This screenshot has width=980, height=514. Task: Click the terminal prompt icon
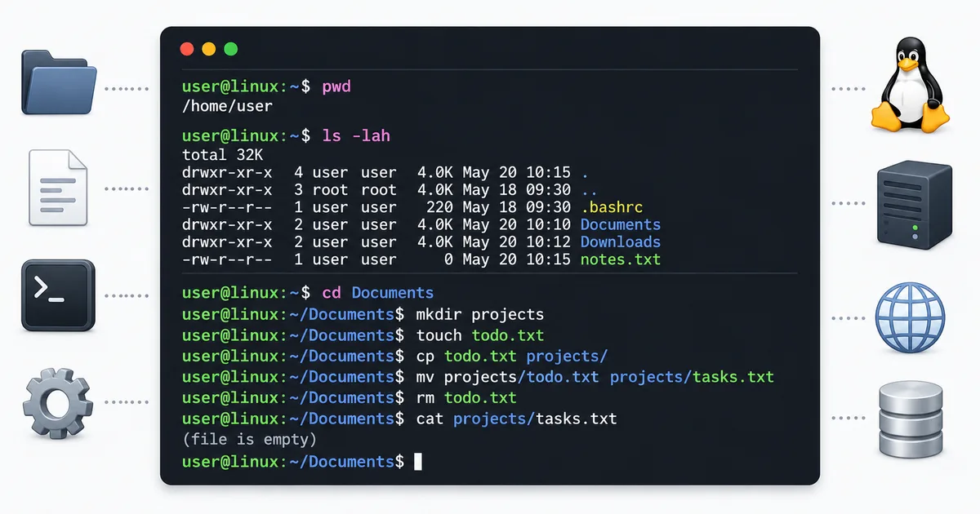[x=59, y=295]
